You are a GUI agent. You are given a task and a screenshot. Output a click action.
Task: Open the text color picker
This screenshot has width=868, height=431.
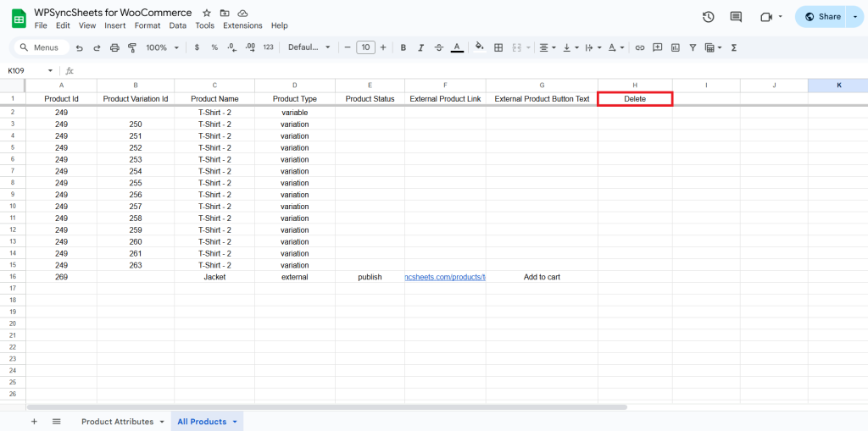(457, 47)
